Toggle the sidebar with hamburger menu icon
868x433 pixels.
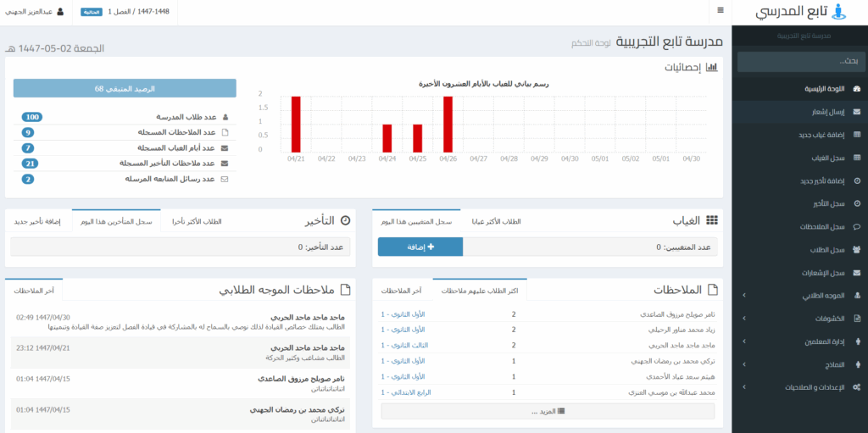tap(720, 11)
